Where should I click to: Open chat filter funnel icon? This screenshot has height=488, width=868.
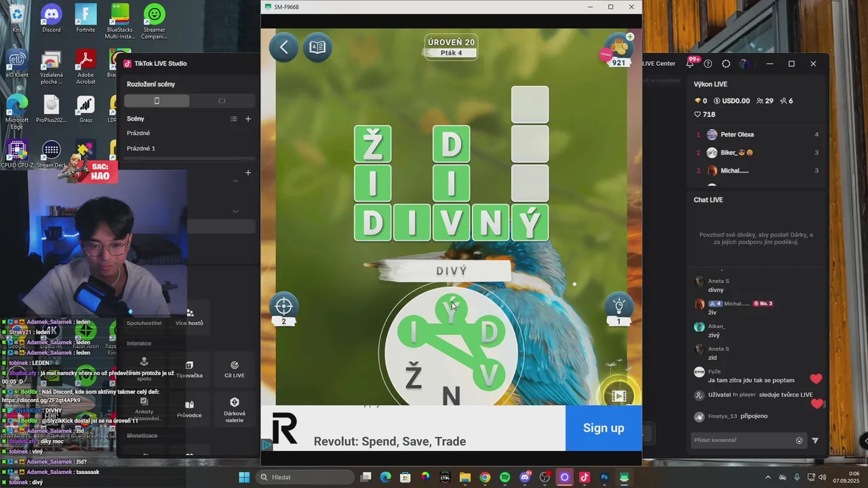pyautogui.click(x=815, y=441)
